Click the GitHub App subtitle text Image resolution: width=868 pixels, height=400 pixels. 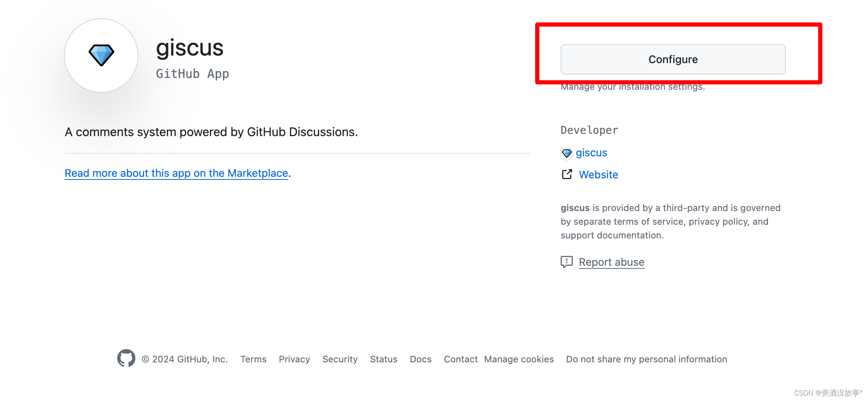pos(192,74)
